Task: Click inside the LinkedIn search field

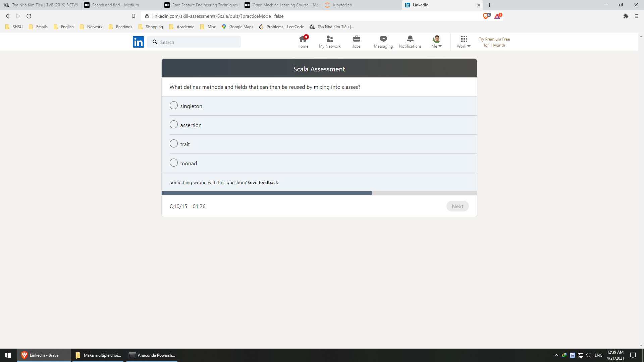Action: click(x=195, y=42)
